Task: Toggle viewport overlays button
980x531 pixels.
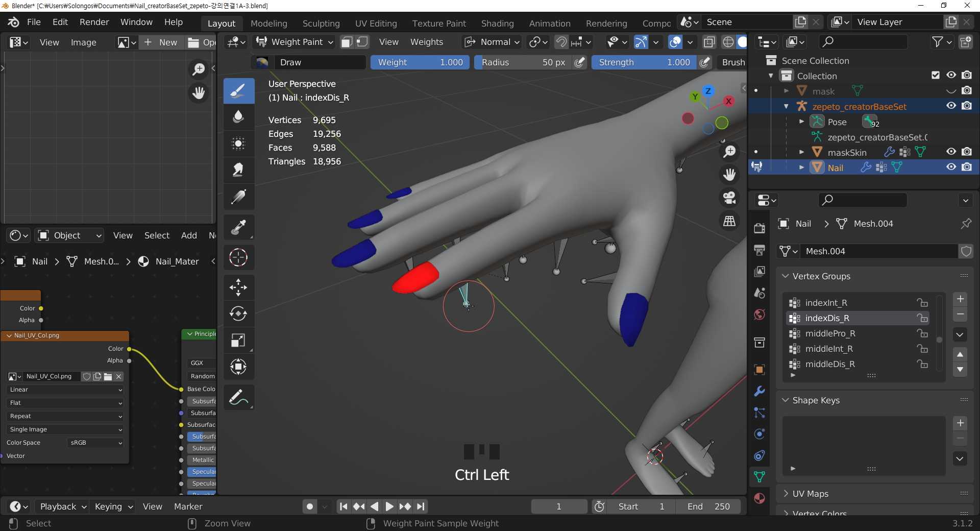Action: 675,42
